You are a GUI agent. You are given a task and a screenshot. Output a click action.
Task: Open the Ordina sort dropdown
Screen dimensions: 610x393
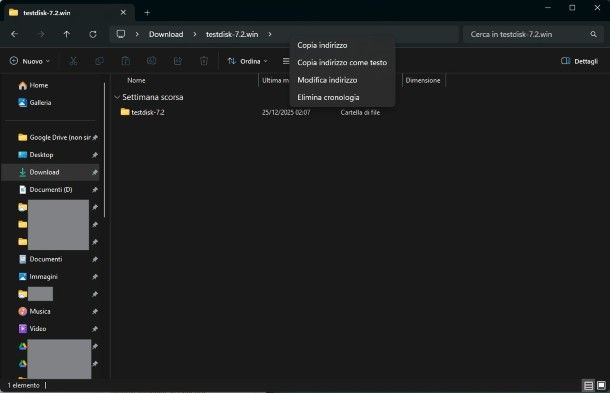[247, 61]
